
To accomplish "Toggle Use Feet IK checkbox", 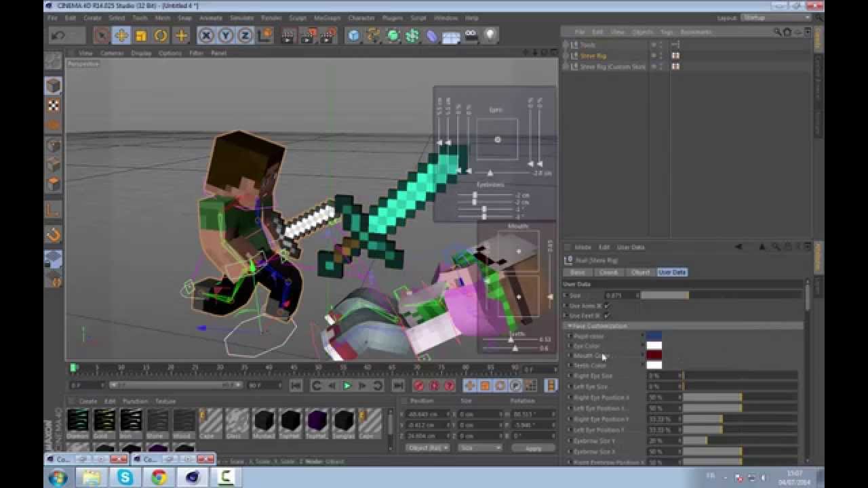I will click(606, 315).
